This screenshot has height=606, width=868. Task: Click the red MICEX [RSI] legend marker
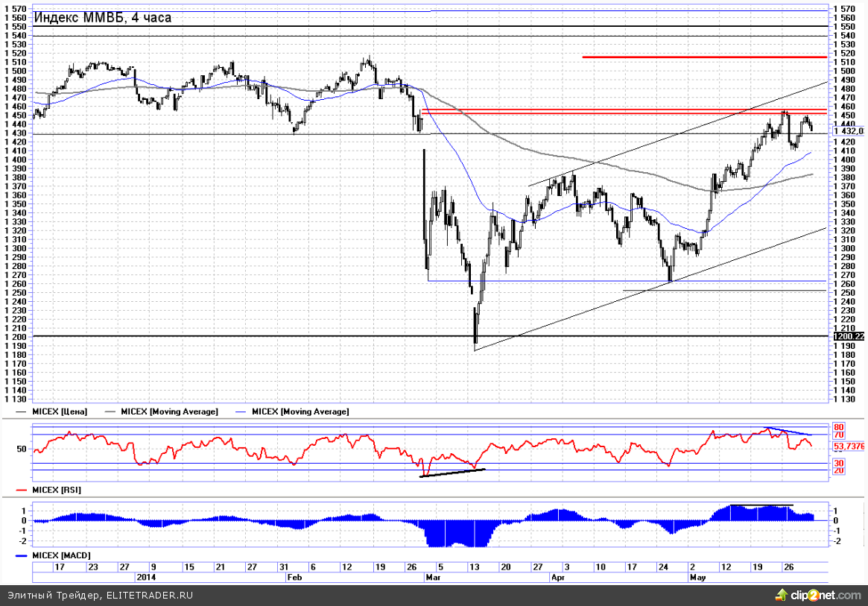(21, 490)
